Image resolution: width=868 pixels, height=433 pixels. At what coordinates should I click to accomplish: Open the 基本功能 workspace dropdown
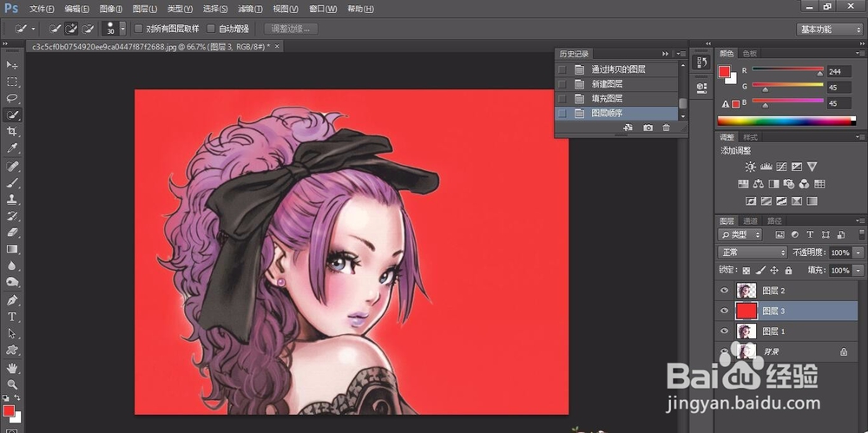pyautogui.click(x=829, y=30)
